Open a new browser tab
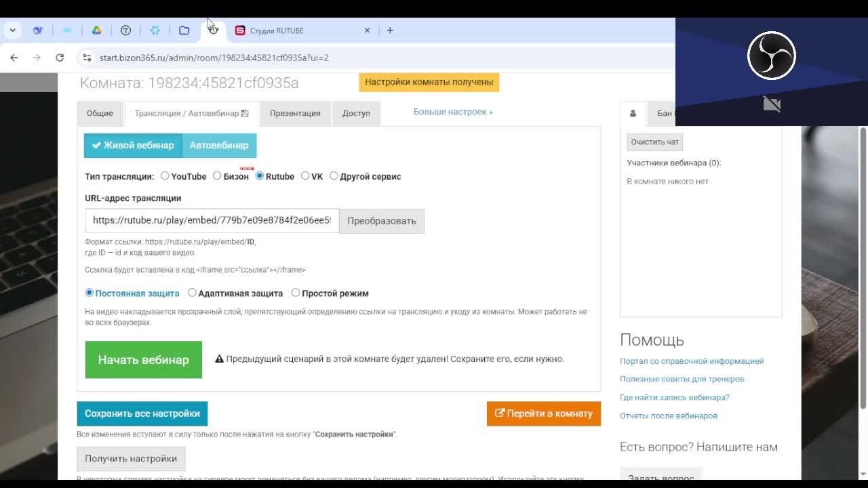868x488 pixels. point(390,30)
